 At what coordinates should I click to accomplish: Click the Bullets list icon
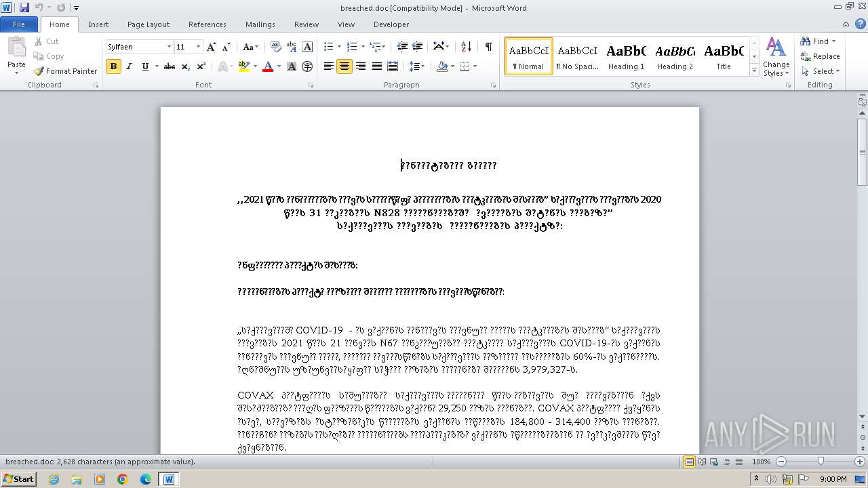point(328,47)
